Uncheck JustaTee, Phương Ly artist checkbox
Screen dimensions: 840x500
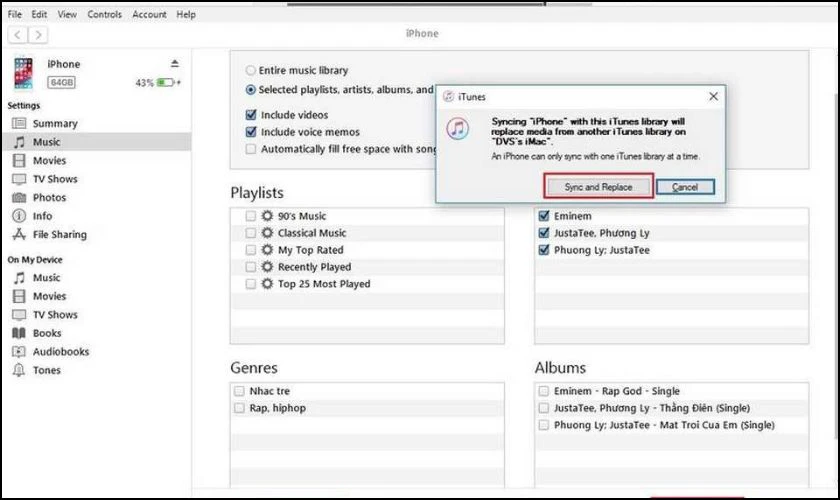tap(544, 233)
